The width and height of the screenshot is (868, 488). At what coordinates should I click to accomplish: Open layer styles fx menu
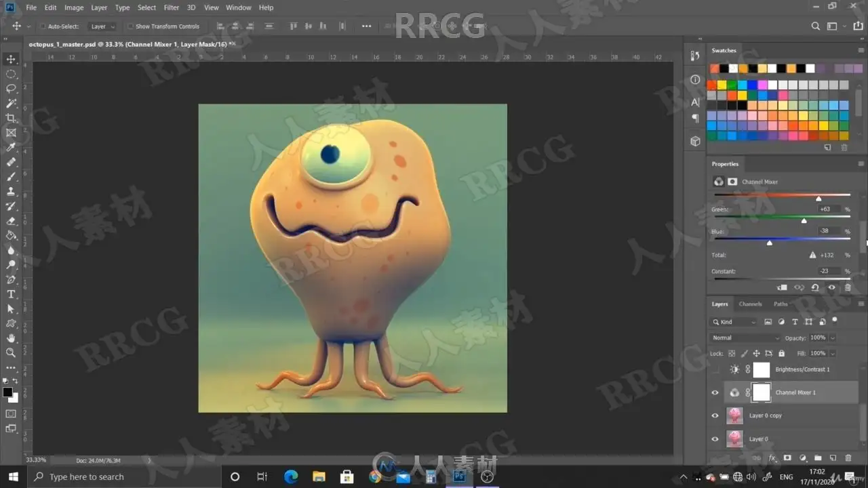coord(772,458)
